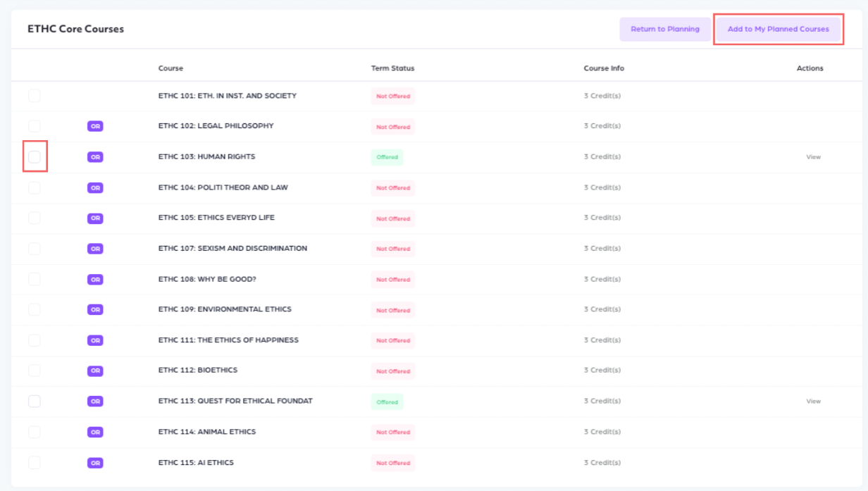Open View link for ETHC 113 course
868x491 pixels.
(x=813, y=402)
